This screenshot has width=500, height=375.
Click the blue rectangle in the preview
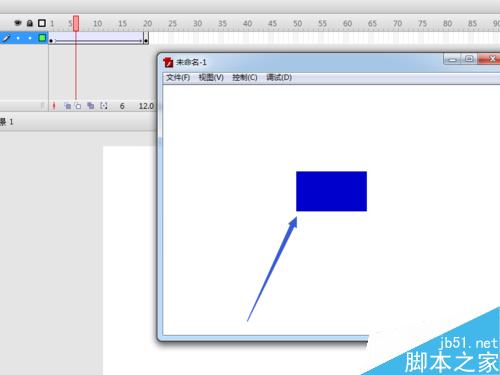(331, 191)
